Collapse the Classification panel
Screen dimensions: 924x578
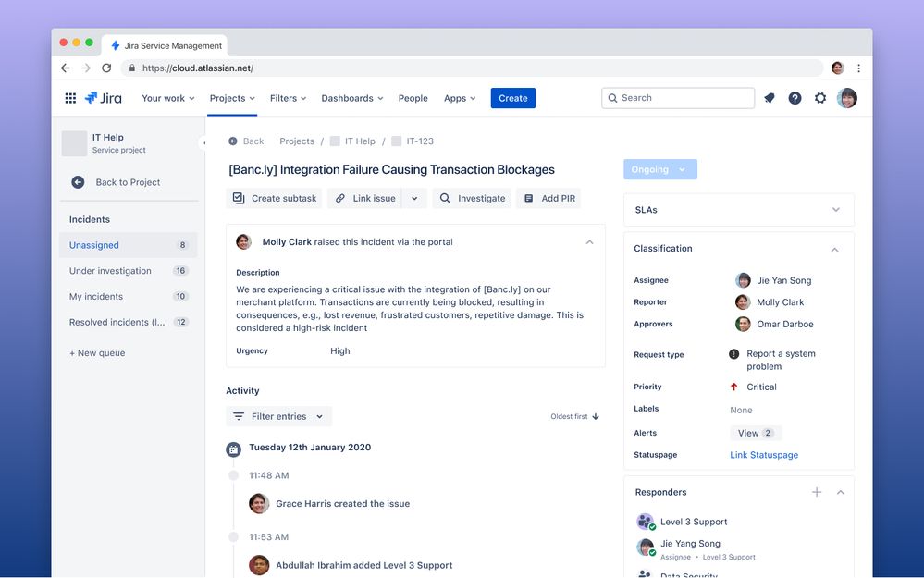(x=834, y=249)
